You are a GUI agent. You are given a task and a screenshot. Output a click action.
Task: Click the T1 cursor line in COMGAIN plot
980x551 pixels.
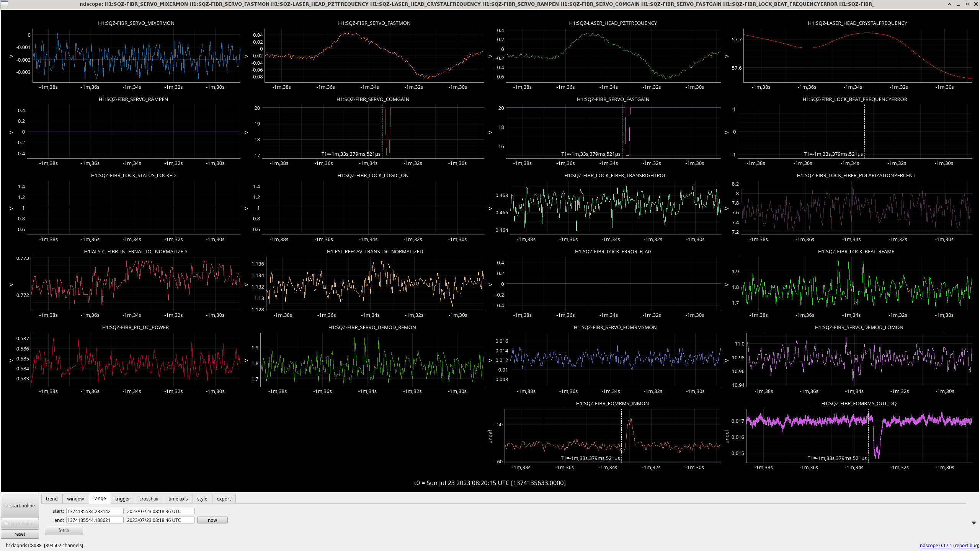(382, 131)
